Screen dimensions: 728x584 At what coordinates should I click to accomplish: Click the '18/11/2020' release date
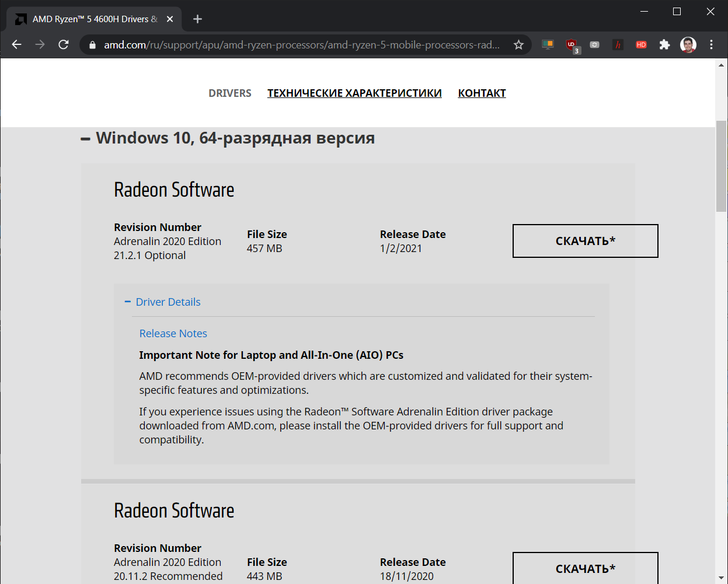point(407,576)
